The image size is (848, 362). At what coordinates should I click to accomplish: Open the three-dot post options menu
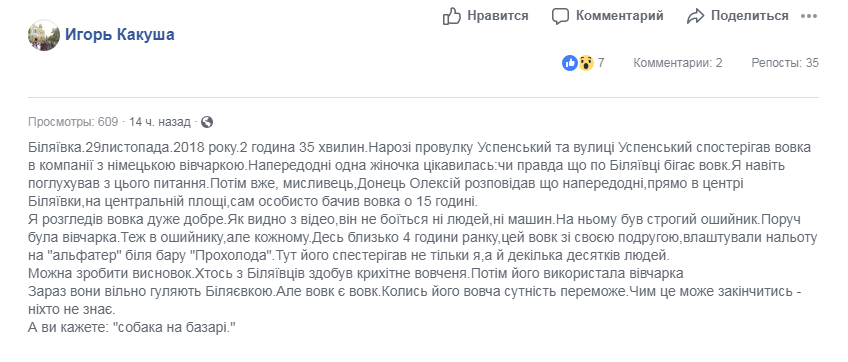coord(809,16)
